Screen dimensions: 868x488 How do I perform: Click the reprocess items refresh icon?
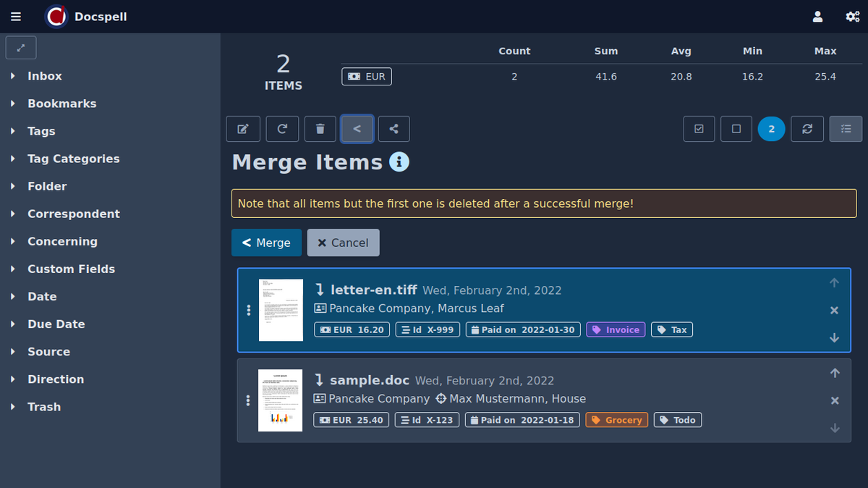click(x=282, y=129)
